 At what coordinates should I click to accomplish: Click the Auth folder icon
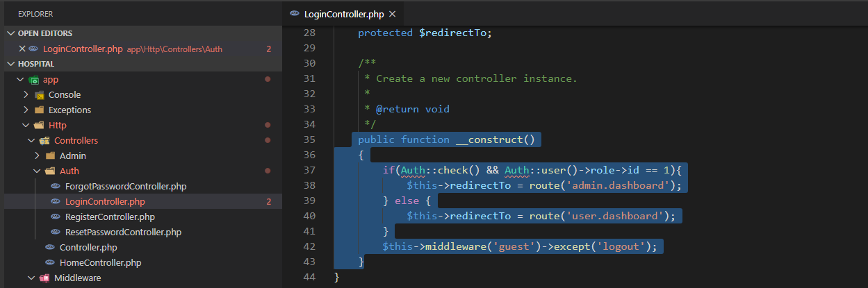tap(50, 171)
